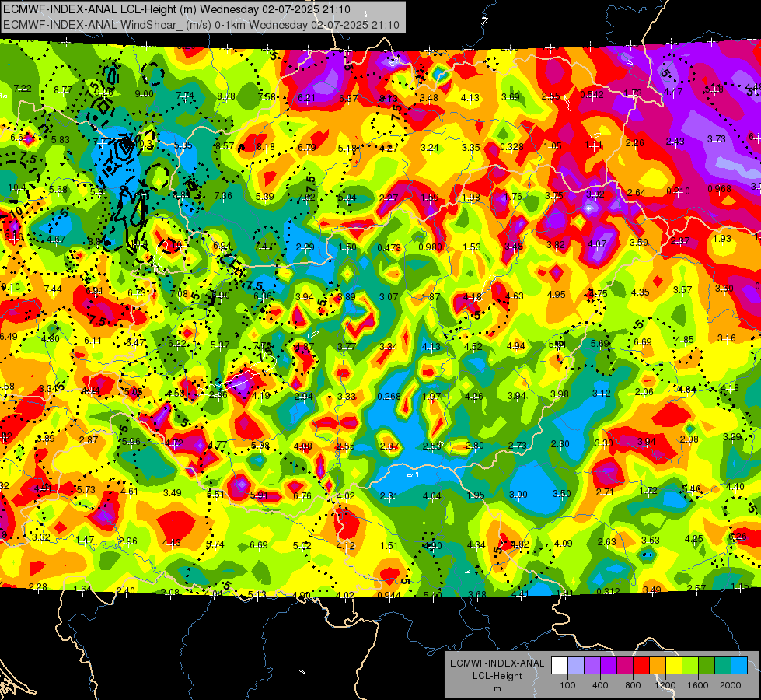Viewport: 761px width, 700px height.
Task: Click the 2000 tick label in legend
Action: pos(731,685)
